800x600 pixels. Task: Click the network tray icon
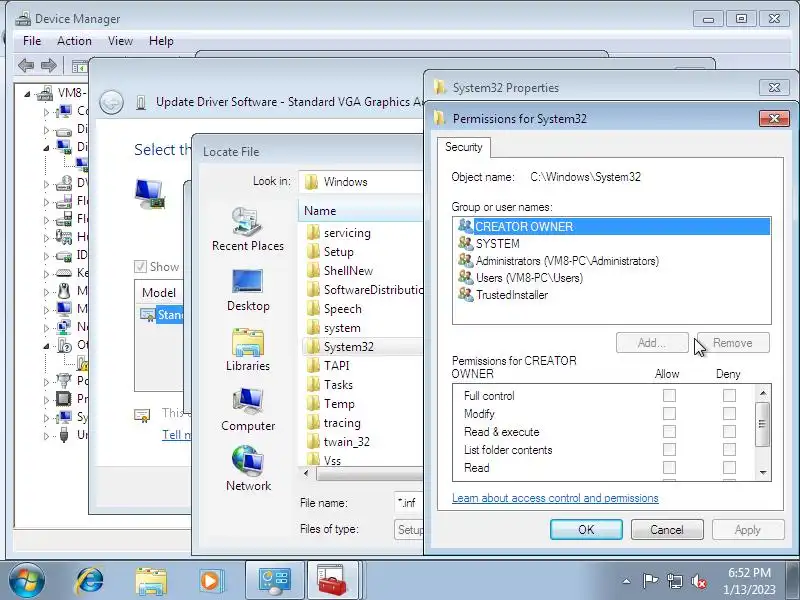674,581
